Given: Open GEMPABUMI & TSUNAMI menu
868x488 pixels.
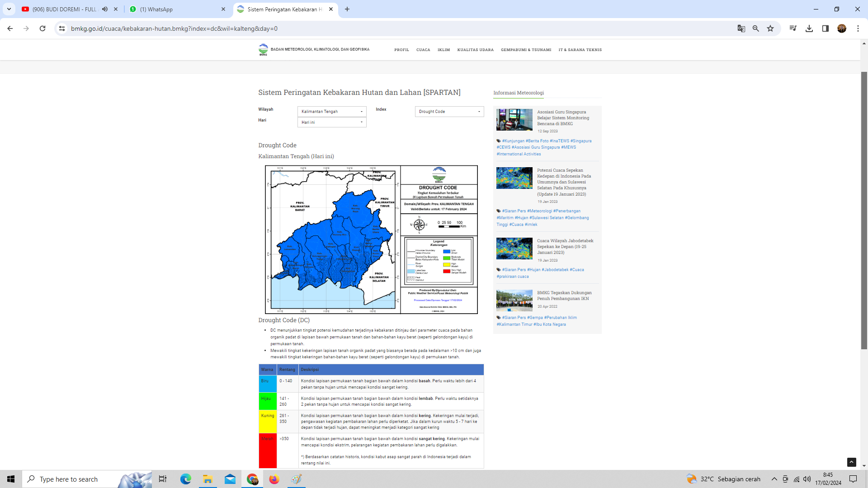Looking at the screenshot, I should 526,50.
